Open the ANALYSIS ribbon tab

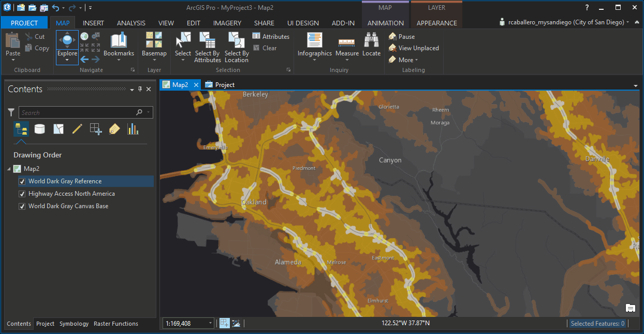pos(131,23)
